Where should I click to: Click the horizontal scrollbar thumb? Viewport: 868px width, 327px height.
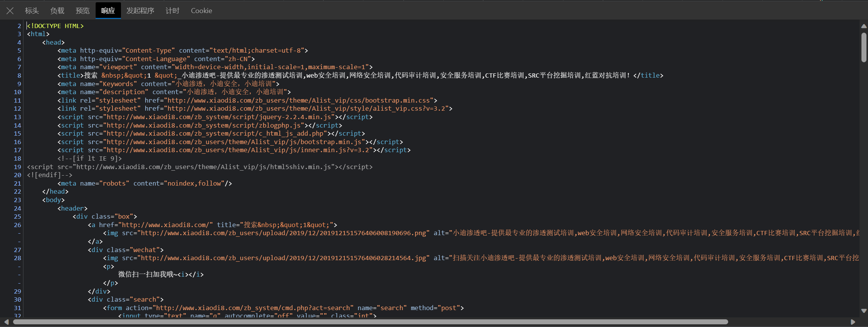371,322
